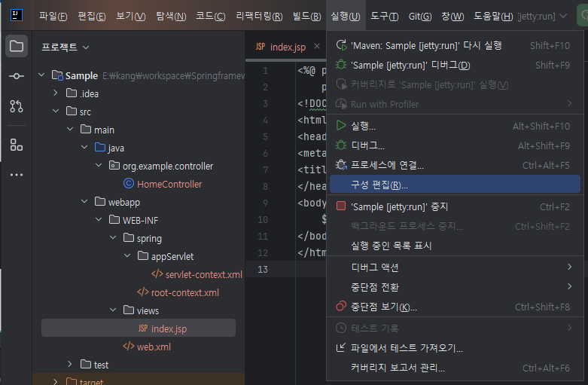Open the Git(G) menu
This screenshot has height=385, width=588.
click(420, 16)
